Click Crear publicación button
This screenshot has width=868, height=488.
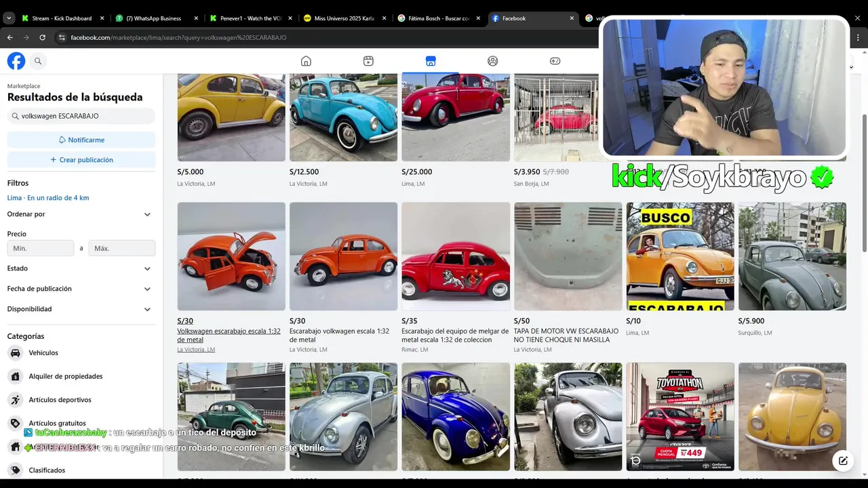(x=81, y=160)
